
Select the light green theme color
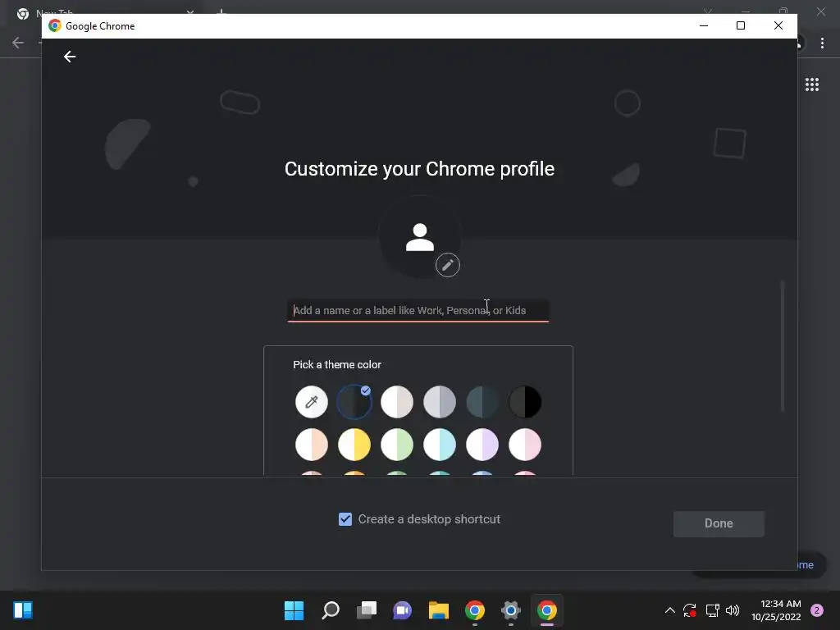[x=397, y=445]
